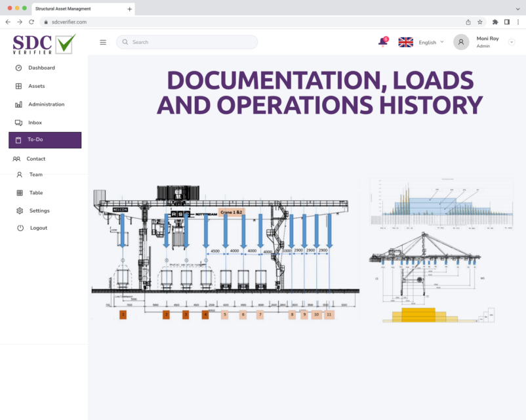The width and height of the screenshot is (526, 420).
Task: Click the browser reload icon
Action: [x=30, y=22]
